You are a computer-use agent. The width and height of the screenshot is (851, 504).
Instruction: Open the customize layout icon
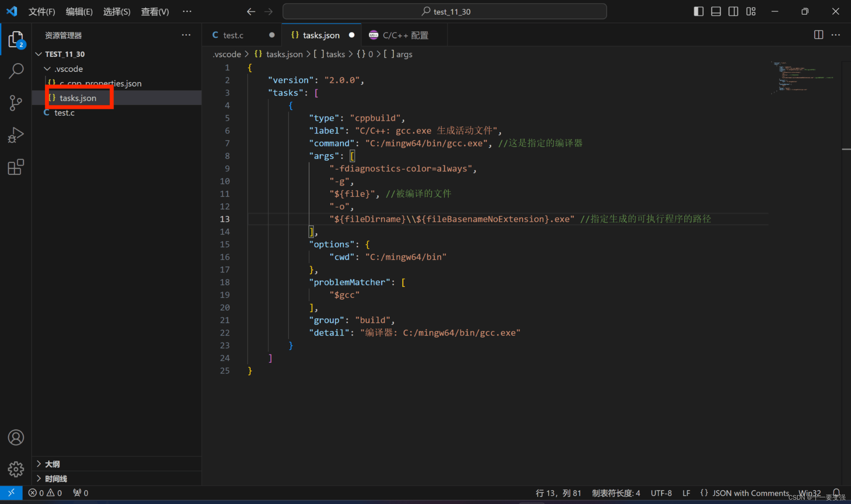(x=751, y=11)
